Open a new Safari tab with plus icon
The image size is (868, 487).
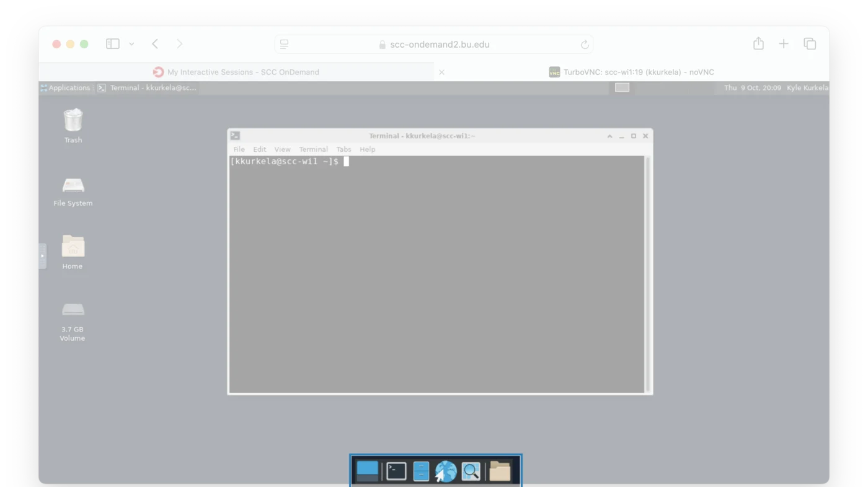point(784,43)
